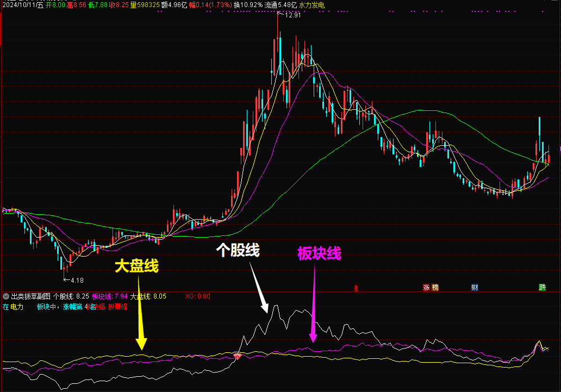Click the 换10.92% turnover readout
Image resolution: width=561 pixels, height=392 pixels.
tap(248, 5)
